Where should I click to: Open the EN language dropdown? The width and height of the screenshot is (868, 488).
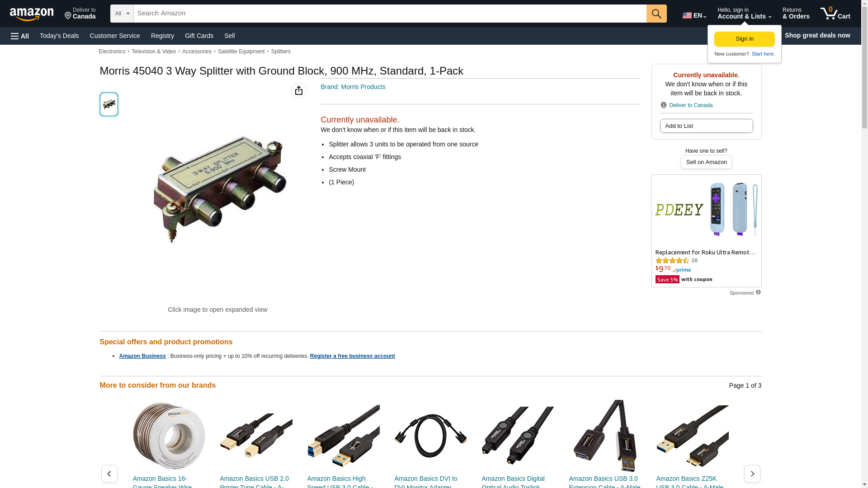click(x=694, y=15)
